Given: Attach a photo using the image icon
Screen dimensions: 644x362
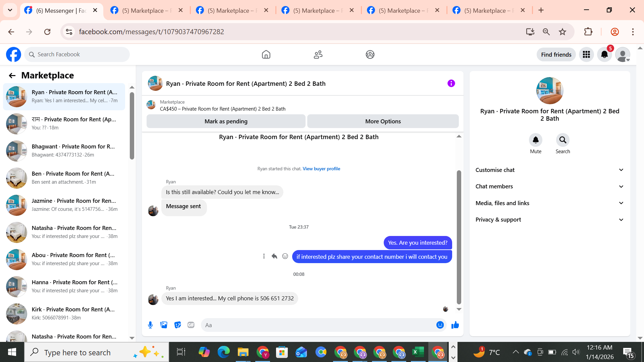Looking at the screenshot, I should click(164, 325).
